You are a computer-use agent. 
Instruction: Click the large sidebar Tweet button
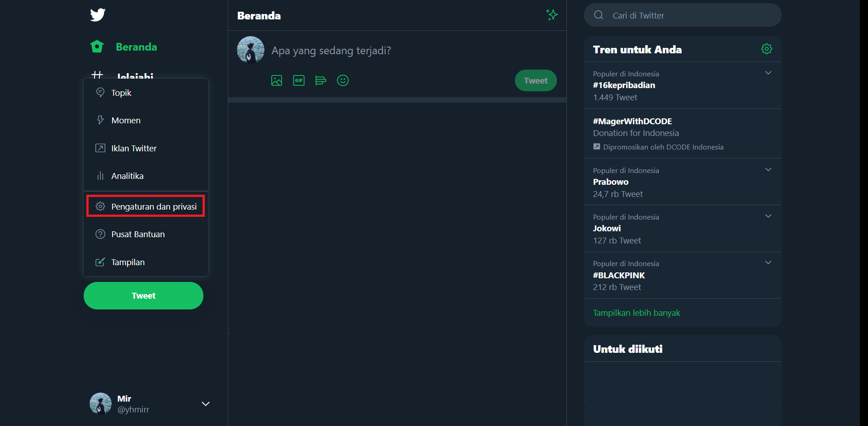click(x=143, y=295)
